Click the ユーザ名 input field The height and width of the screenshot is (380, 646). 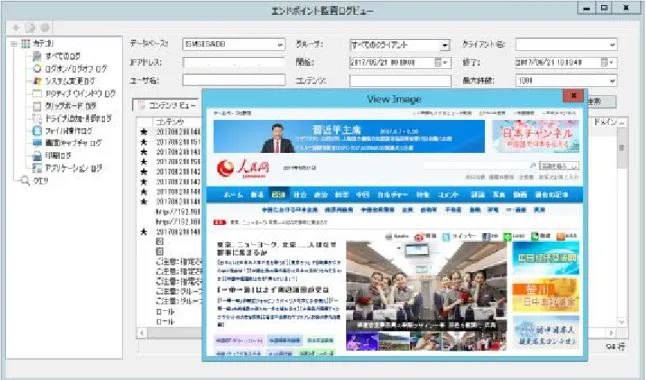[x=234, y=80]
